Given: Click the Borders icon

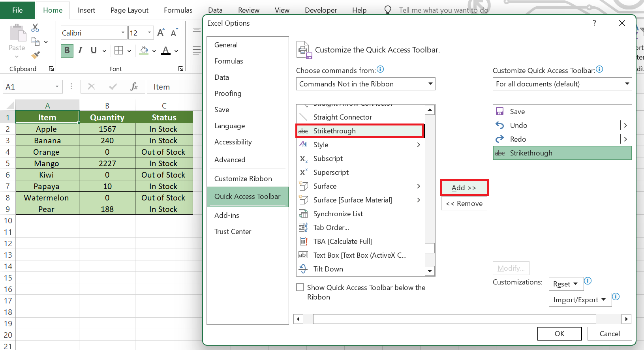Looking at the screenshot, I should pyautogui.click(x=118, y=51).
